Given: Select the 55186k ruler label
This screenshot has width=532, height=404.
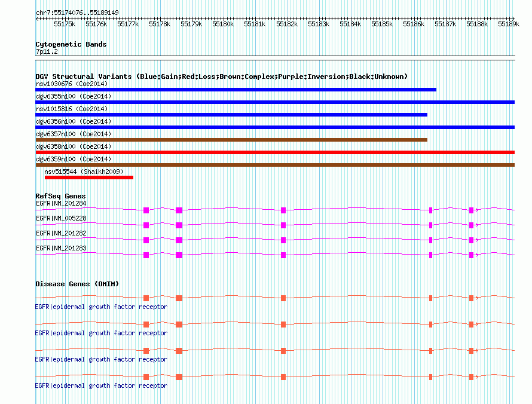Looking at the screenshot, I should (414, 24).
